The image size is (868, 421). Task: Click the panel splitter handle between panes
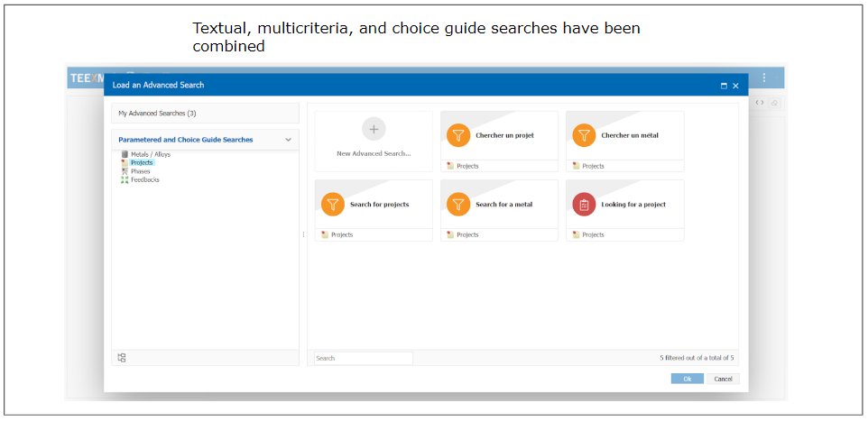[x=303, y=234]
